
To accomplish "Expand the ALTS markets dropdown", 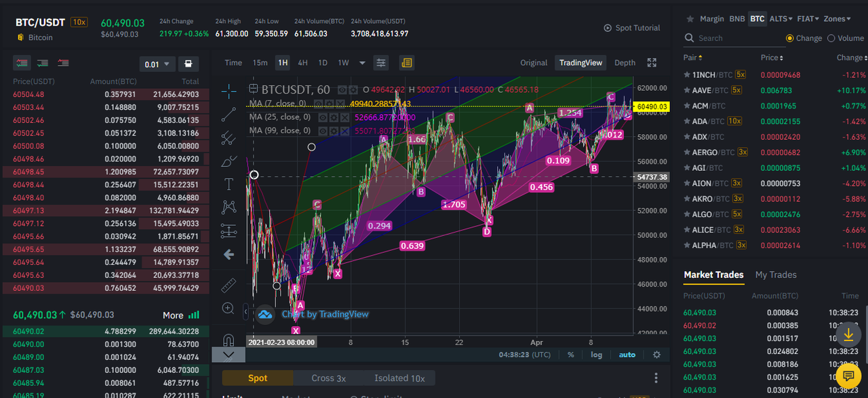I will [780, 19].
